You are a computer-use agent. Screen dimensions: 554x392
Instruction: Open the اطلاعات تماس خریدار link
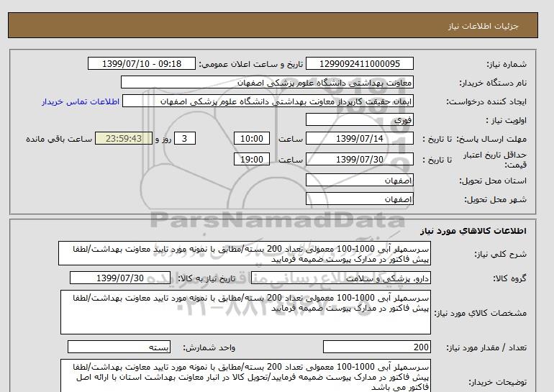81,101
